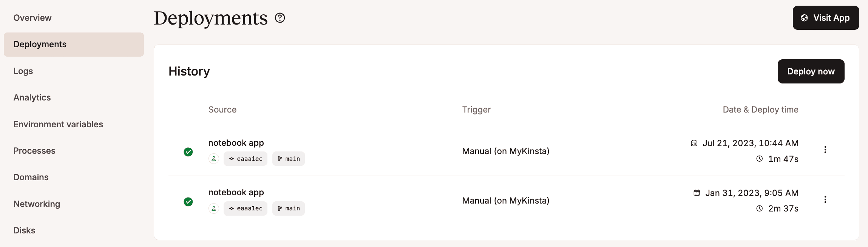Open the Overview section in sidebar

(32, 18)
